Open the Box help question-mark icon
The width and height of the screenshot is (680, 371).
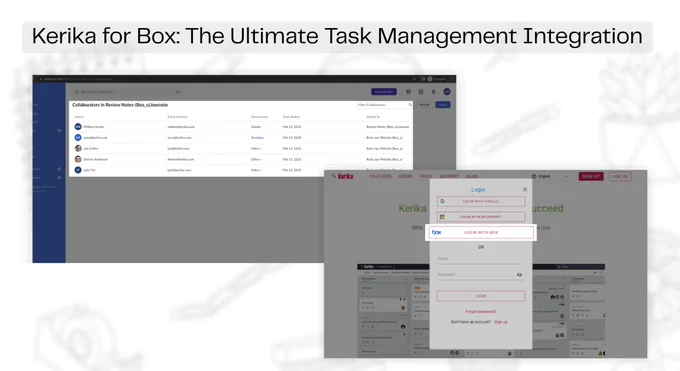coord(408,92)
